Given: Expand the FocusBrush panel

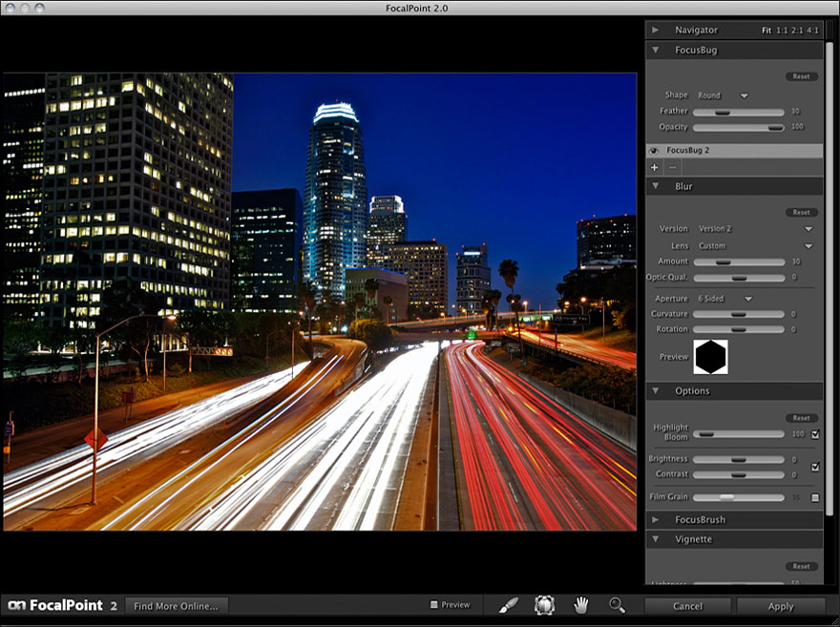Looking at the screenshot, I should (x=655, y=519).
